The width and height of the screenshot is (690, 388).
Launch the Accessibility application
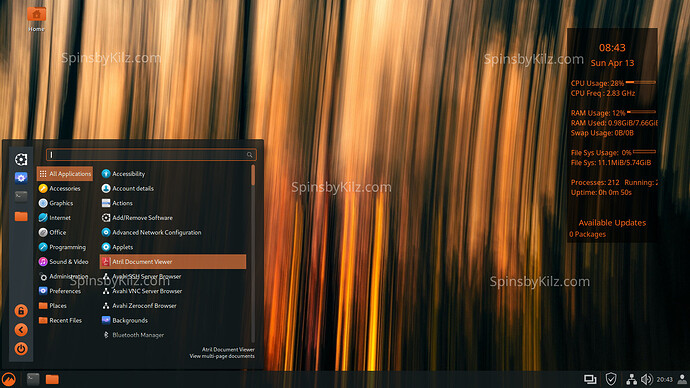(x=173, y=174)
